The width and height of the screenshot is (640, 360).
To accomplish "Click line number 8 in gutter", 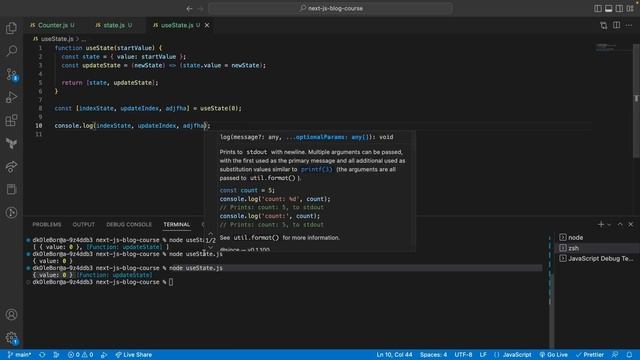I will (x=40, y=108).
